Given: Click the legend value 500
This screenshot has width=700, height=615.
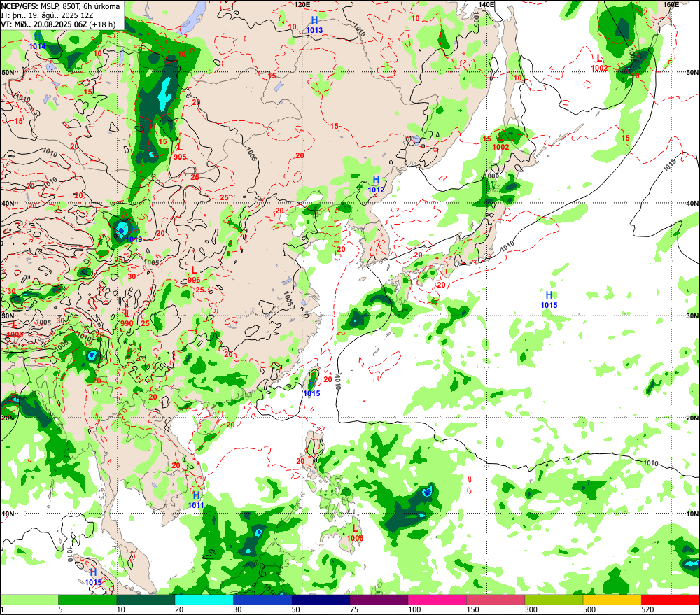Looking at the screenshot, I should click(x=589, y=609).
